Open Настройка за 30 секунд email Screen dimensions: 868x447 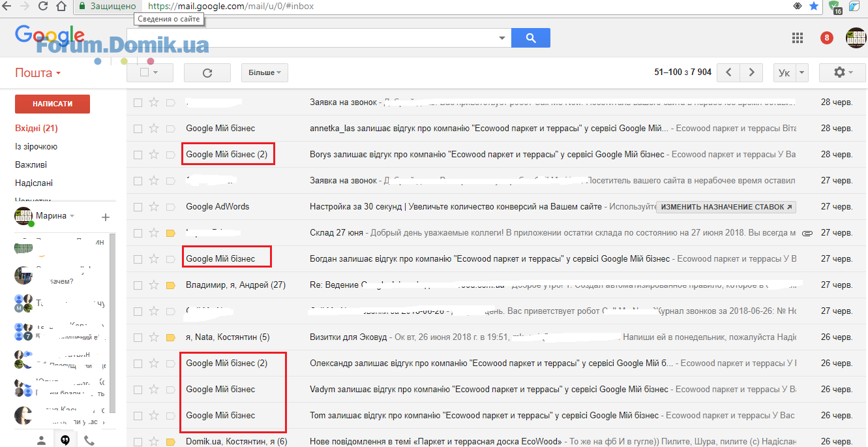point(456,207)
